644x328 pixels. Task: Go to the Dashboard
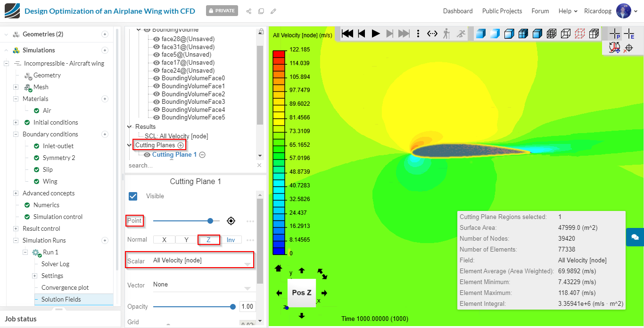[457, 11]
